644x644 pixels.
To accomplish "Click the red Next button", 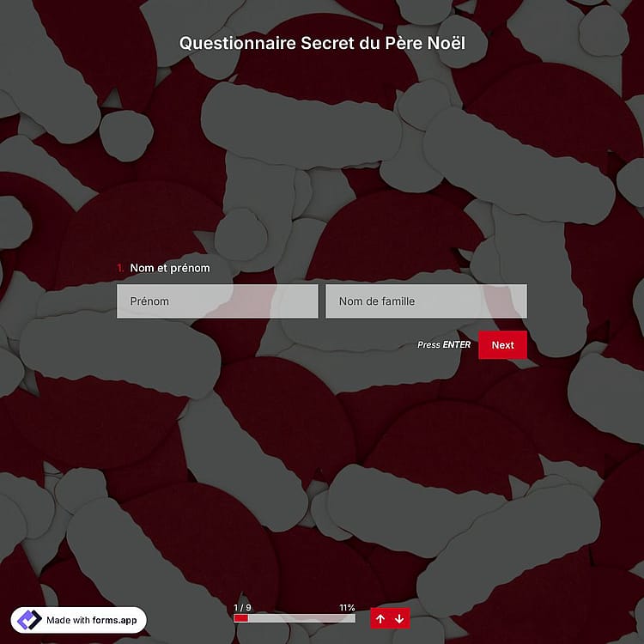I will coord(502,345).
